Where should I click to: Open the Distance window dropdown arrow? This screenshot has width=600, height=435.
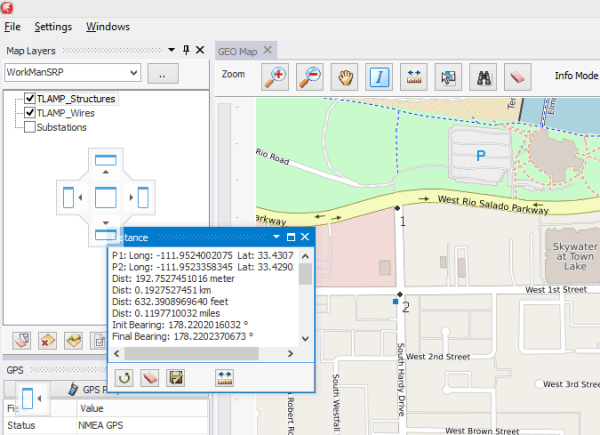pos(277,237)
